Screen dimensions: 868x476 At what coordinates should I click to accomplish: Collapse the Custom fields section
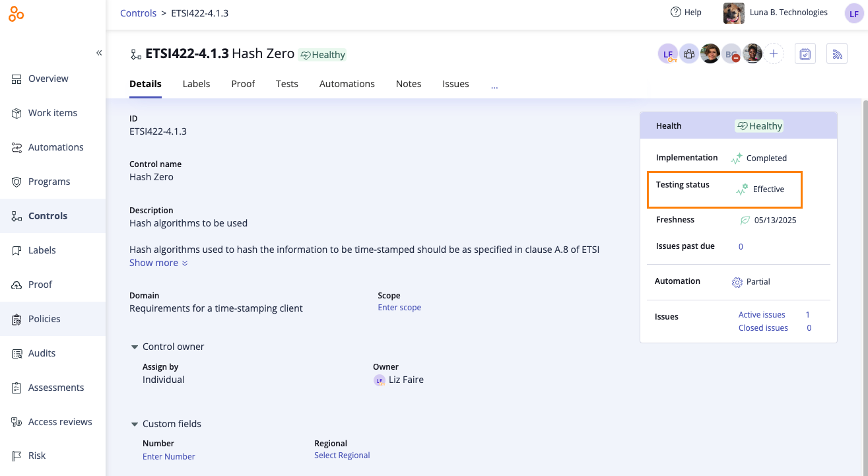[x=135, y=424]
